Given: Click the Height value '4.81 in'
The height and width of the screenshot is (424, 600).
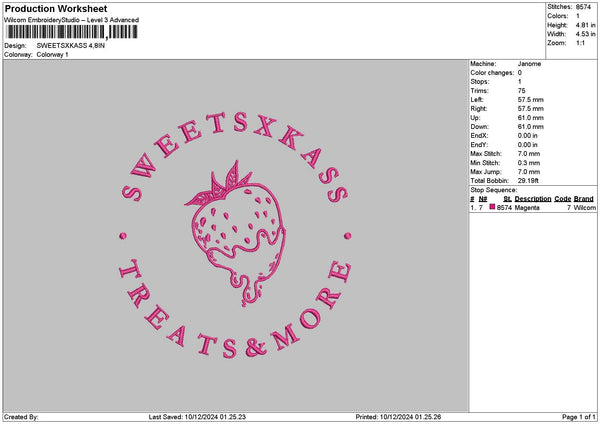Looking at the screenshot, I should click(585, 25).
